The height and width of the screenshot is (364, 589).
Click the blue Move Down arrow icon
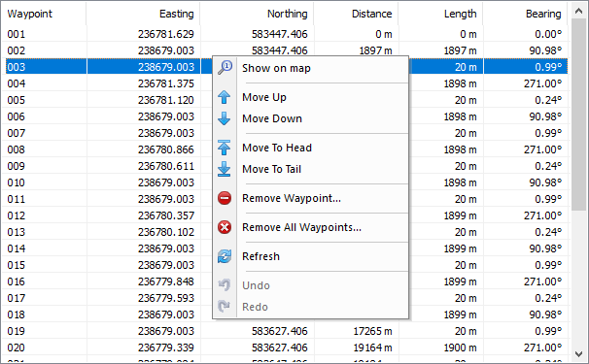pos(225,118)
